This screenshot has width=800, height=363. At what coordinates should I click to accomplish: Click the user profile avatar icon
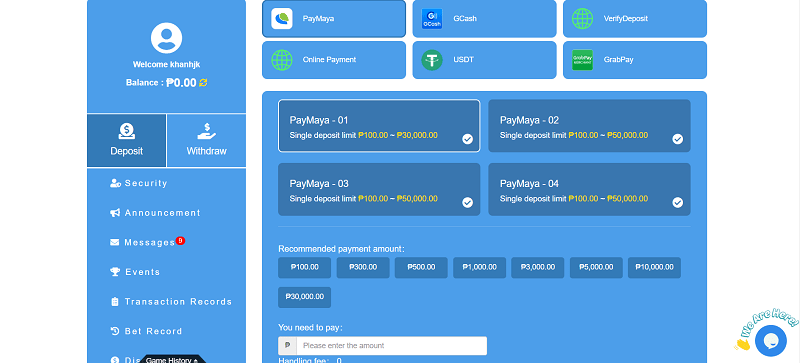click(x=166, y=38)
